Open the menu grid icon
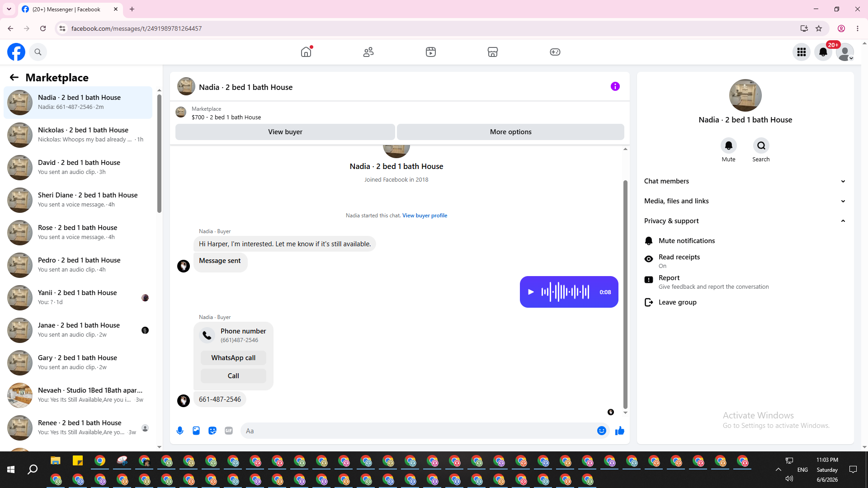The height and width of the screenshot is (488, 868). pyautogui.click(x=802, y=52)
